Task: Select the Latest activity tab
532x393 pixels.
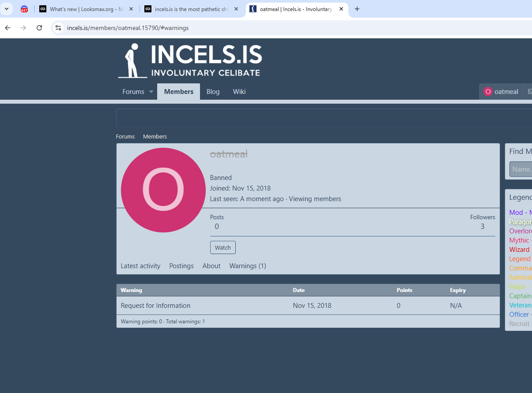Action: [x=140, y=266]
